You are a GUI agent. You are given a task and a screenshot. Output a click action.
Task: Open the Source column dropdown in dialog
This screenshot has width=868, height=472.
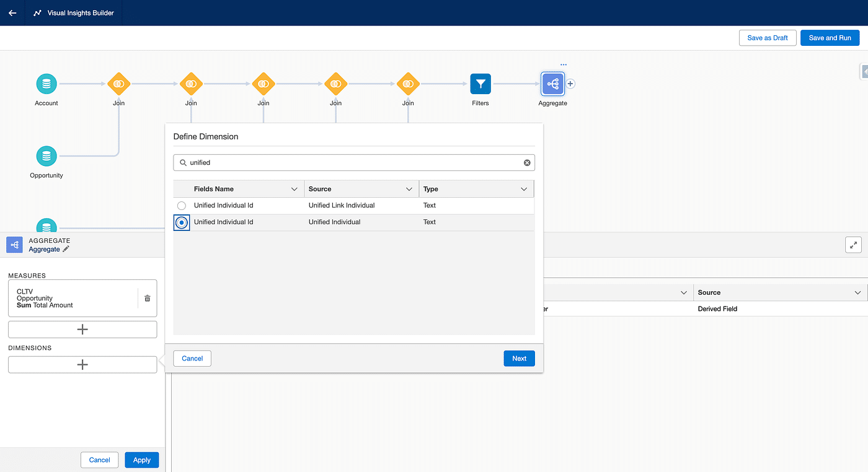409,189
